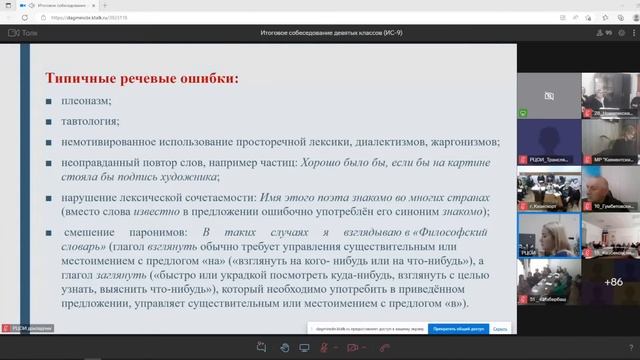Open the tab actions icon at far left of tab strip
This screenshot has height=360, width=640.
pos(8,6)
